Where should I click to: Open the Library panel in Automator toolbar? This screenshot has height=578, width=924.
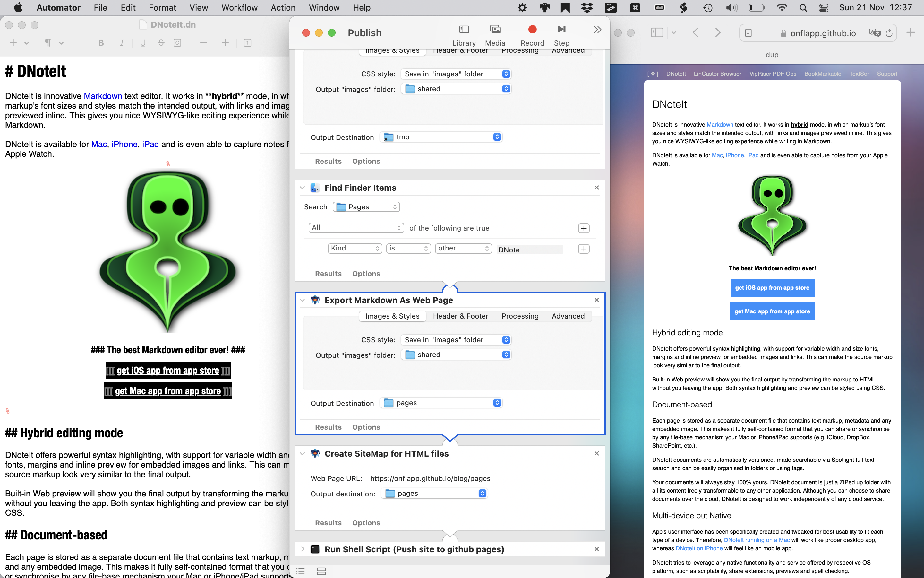click(464, 35)
